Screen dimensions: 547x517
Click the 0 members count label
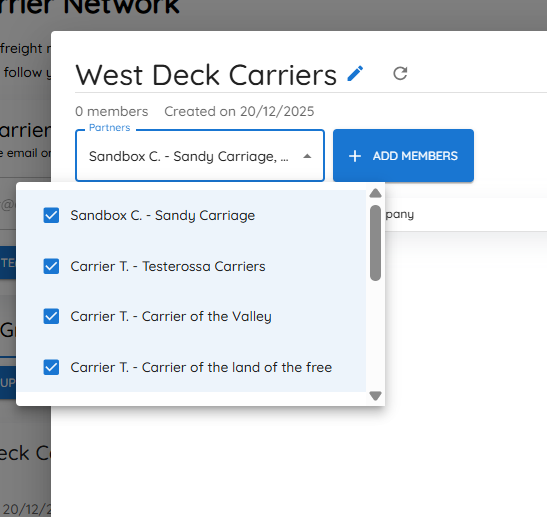click(x=112, y=112)
